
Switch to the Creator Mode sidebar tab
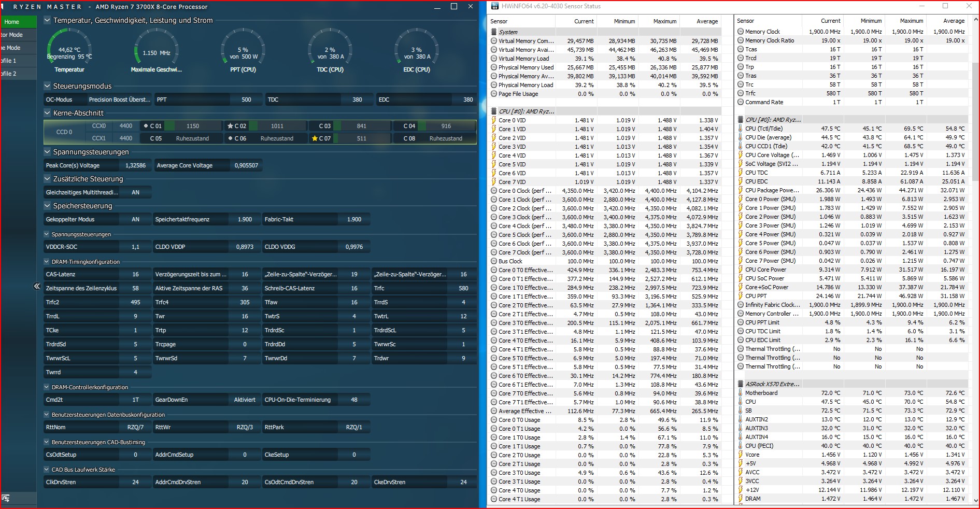(x=19, y=35)
